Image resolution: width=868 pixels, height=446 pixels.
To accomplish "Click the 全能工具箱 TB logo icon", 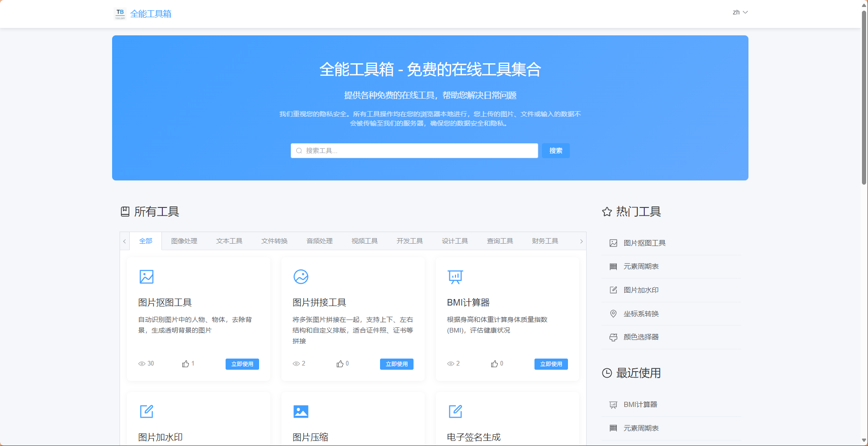I will pos(120,13).
